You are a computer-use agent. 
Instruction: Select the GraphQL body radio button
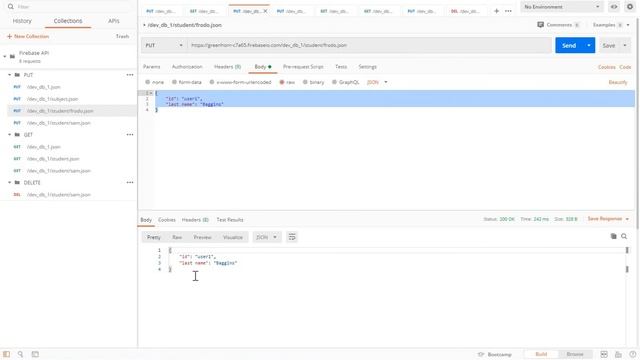(x=334, y=82)
